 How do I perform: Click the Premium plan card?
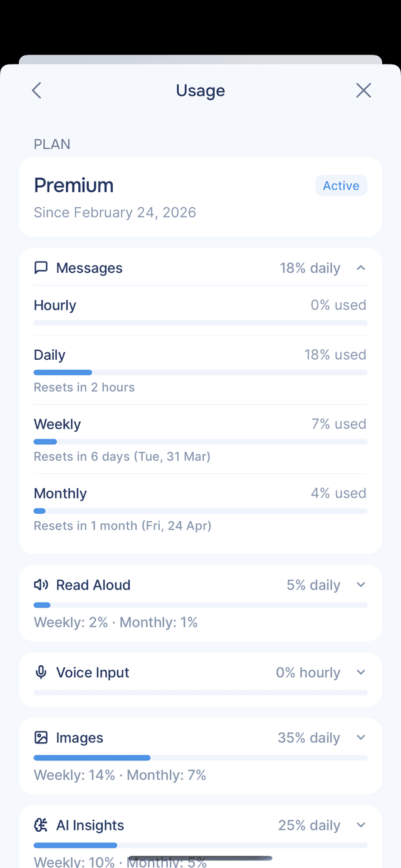pos(200,197)
